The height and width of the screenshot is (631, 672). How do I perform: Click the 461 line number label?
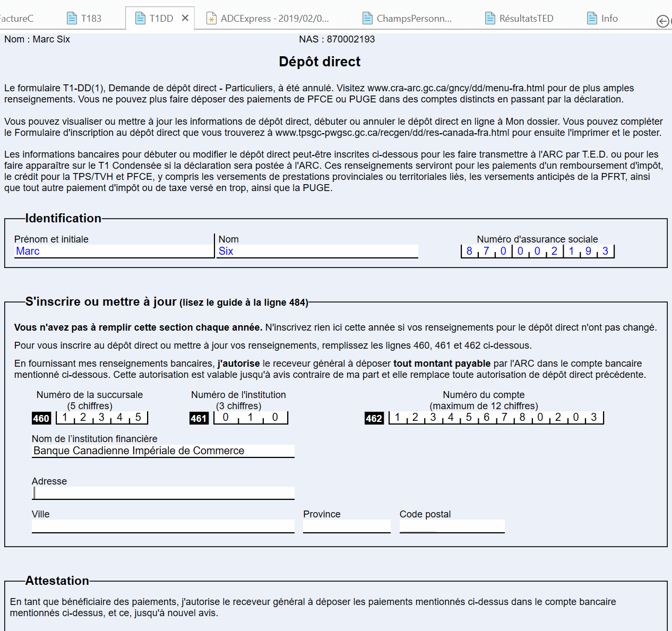[x=199, y=418]
